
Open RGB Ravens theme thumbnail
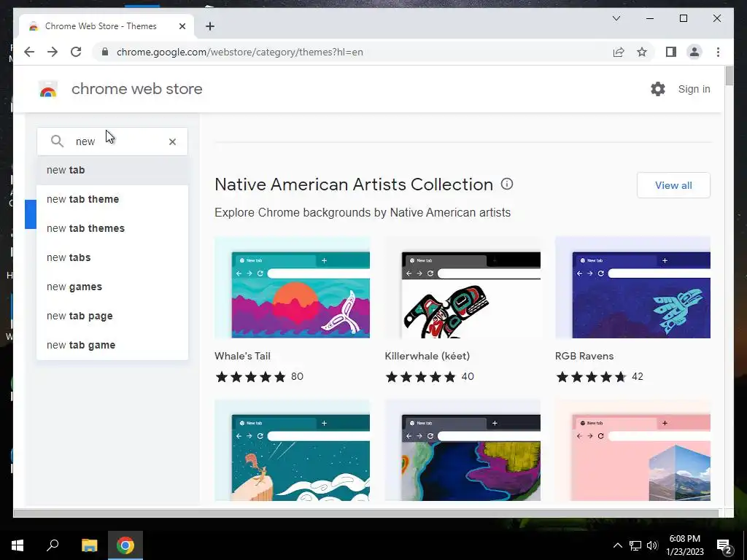pyautogui.click(x=632, y=287)
